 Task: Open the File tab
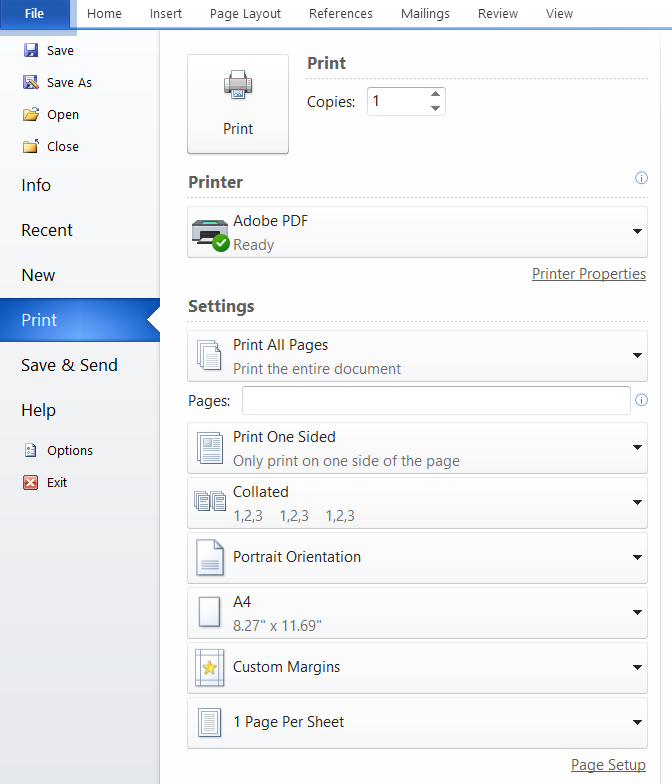pos(34,14)
